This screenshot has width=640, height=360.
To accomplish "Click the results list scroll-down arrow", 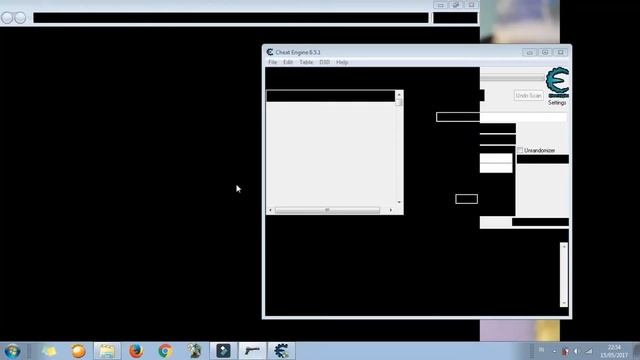I will coord(399,202).
